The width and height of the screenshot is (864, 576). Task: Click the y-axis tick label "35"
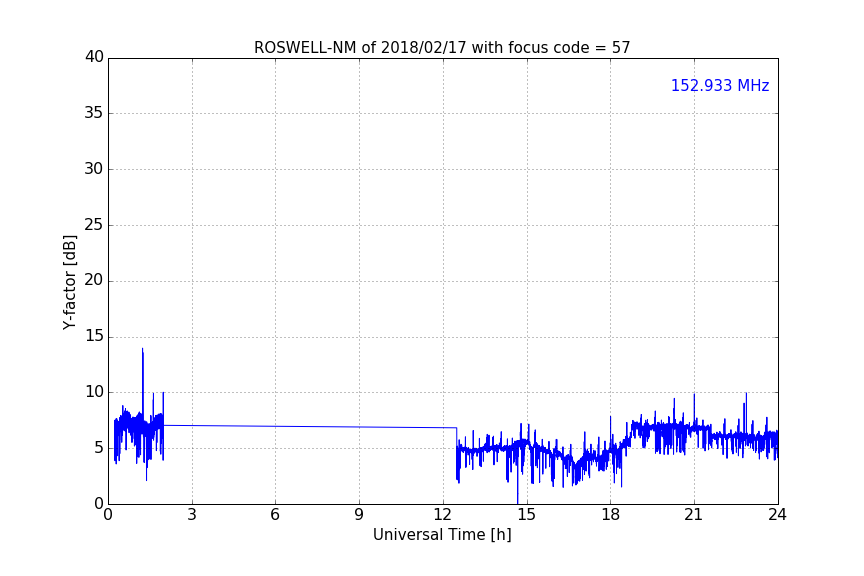tap(94, 113)
